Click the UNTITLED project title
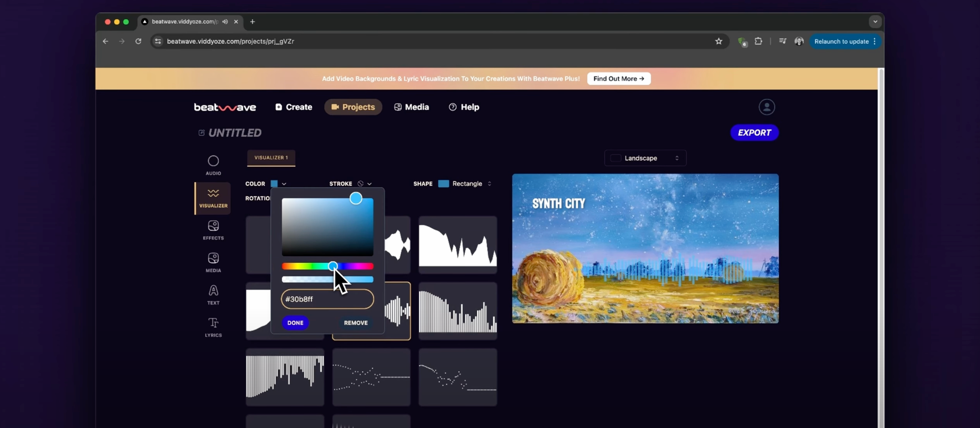The width and height of the screenshot is (980, 428). pyautogui.click(x=235, y=133)
